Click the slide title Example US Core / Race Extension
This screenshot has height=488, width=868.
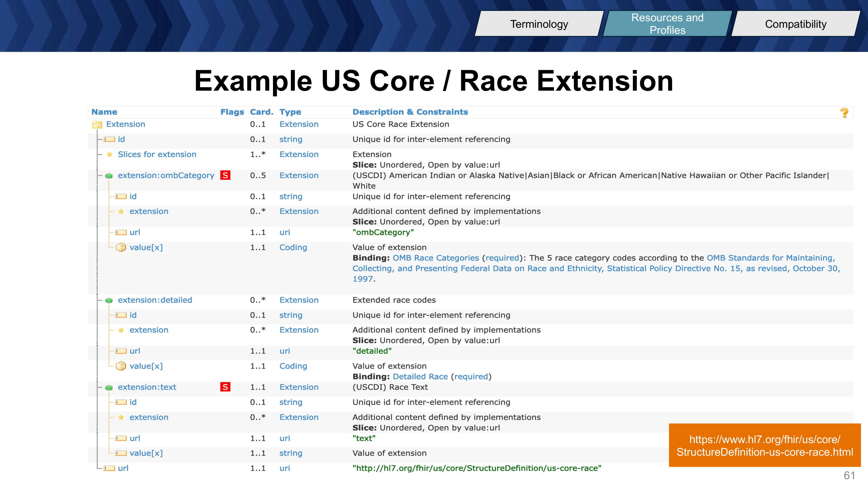point(434,81)
